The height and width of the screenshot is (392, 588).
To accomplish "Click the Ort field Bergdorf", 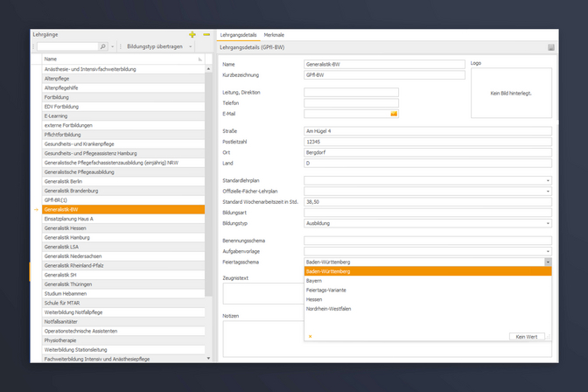I will point(428,152).
